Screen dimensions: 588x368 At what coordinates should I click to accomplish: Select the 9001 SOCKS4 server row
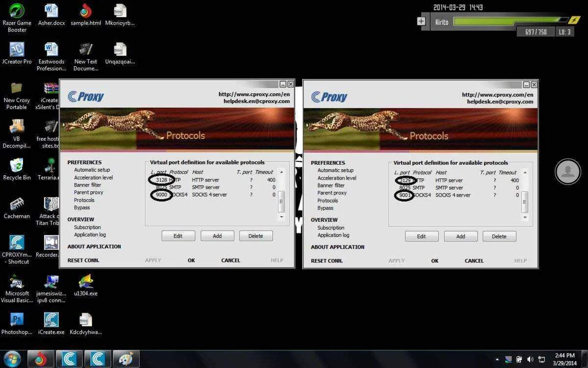click(x=456, y=195)
